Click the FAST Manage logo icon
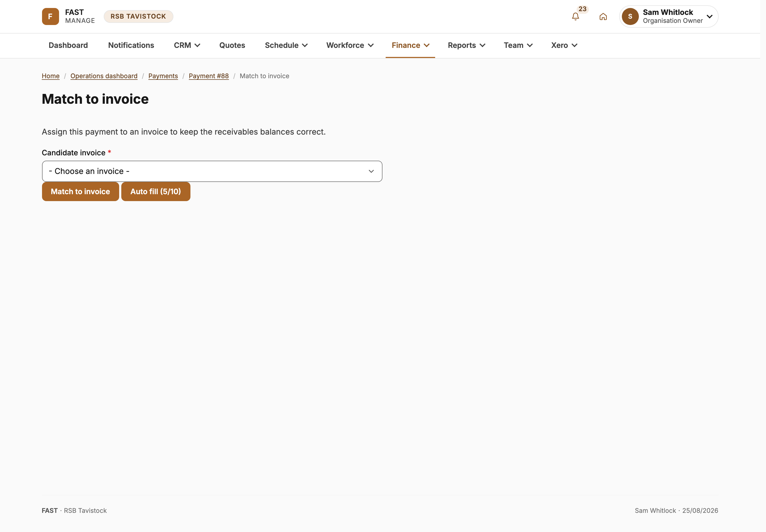This screenshot has width=766, height=532. point(50,16)
